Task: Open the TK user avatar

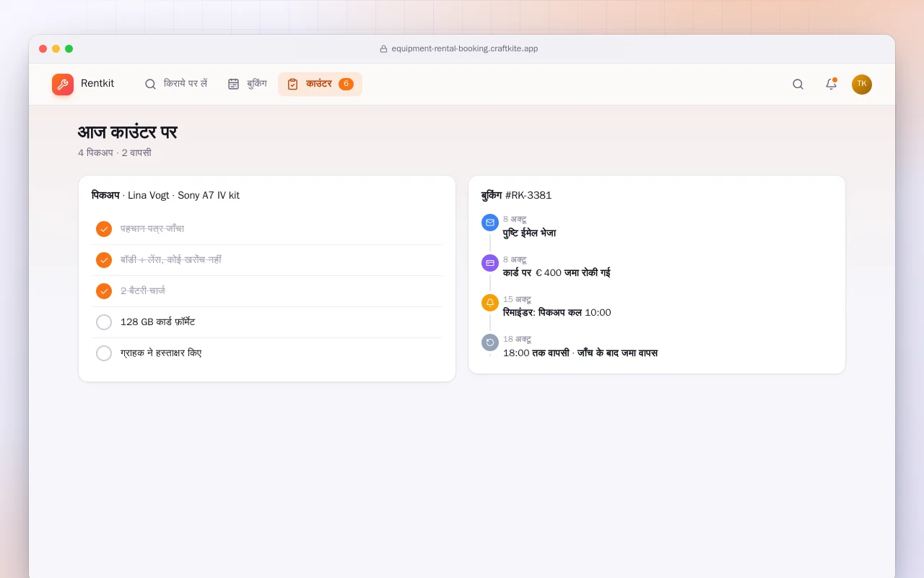Action: (x=862, y=85)
